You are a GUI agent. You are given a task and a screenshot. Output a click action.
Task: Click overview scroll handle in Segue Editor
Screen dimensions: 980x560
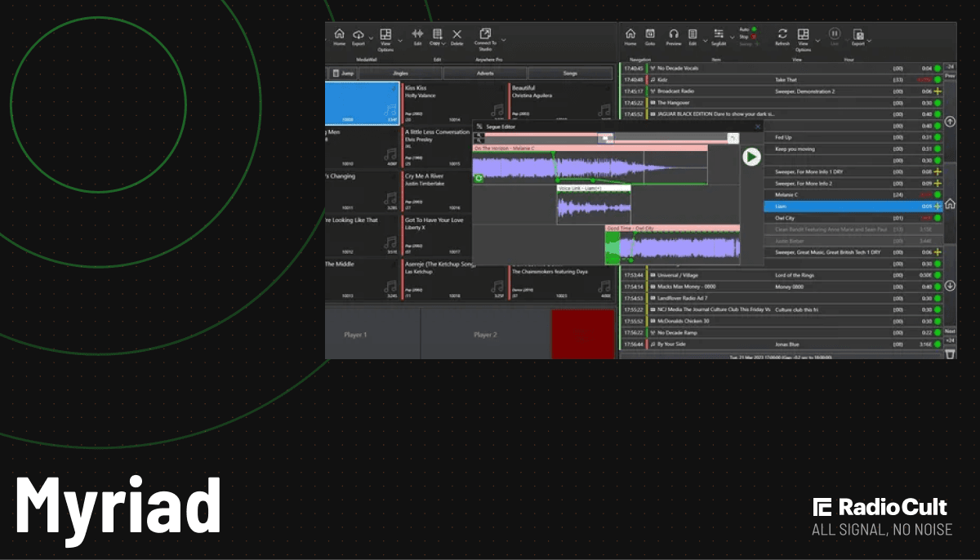605,138
